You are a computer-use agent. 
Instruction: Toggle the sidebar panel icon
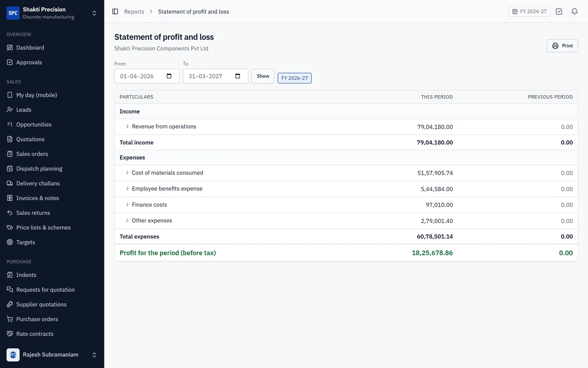coord(115,11)
